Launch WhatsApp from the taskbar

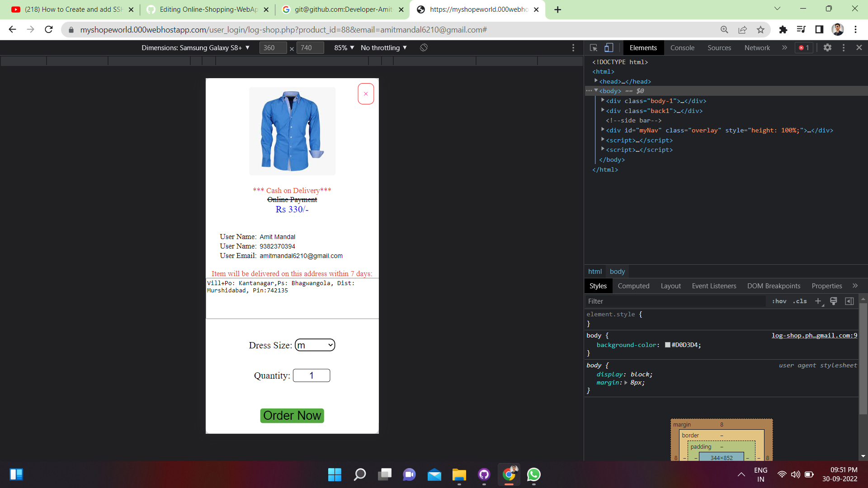click(x=534, y=474)
